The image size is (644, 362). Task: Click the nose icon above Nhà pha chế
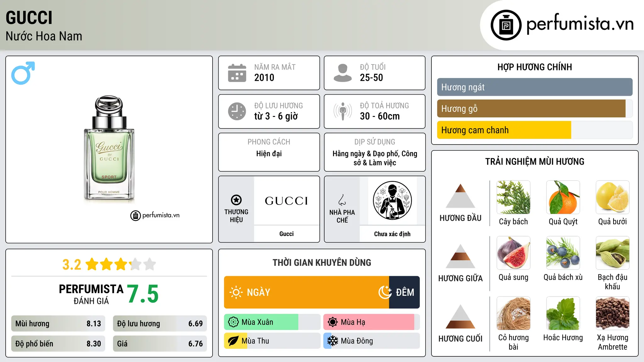(342, 200)
